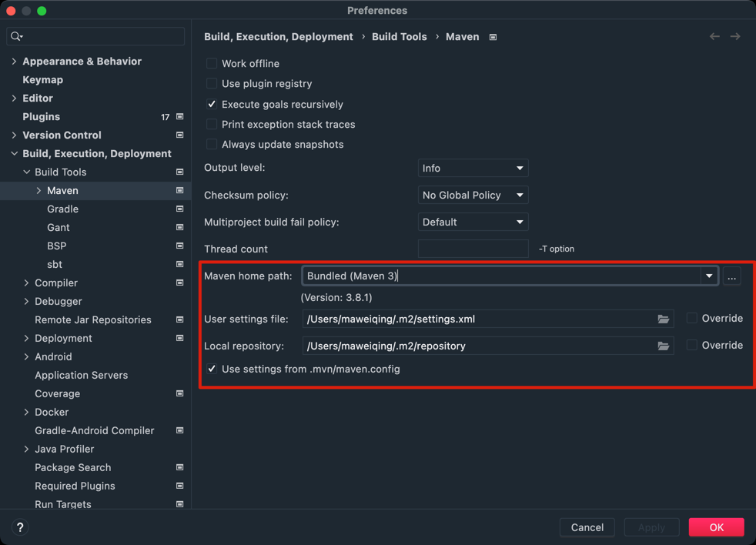Select Build, Execution, Deployment breadcrumb item
This screenshot has width=756, height=545.
(x=279, y=36)
